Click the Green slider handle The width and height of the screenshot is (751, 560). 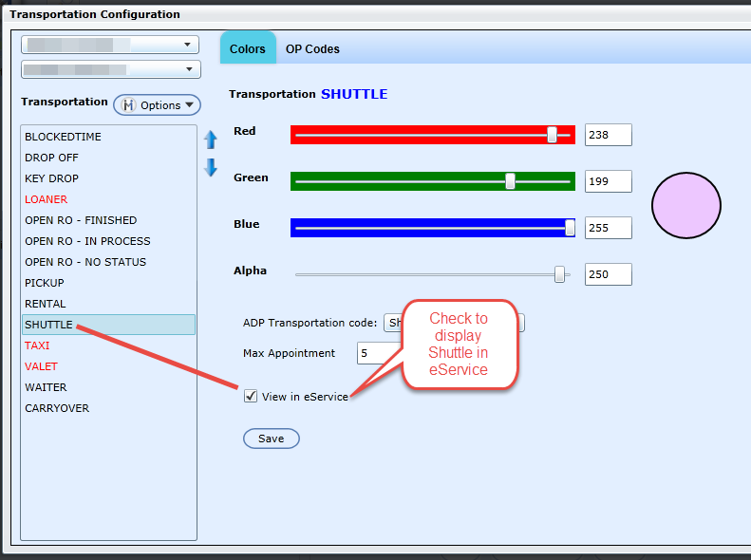point(510,181)
